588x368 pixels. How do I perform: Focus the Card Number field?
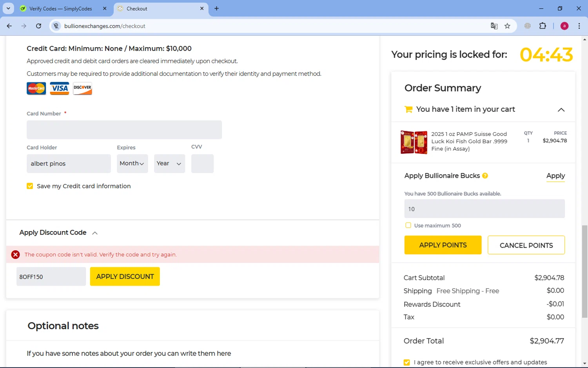(124, 130)
